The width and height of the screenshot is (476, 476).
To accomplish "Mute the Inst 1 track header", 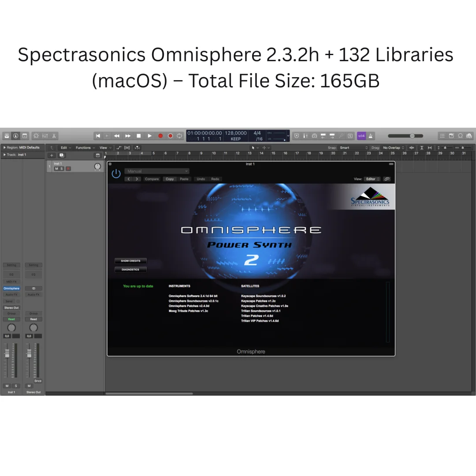I will [56, 168].
